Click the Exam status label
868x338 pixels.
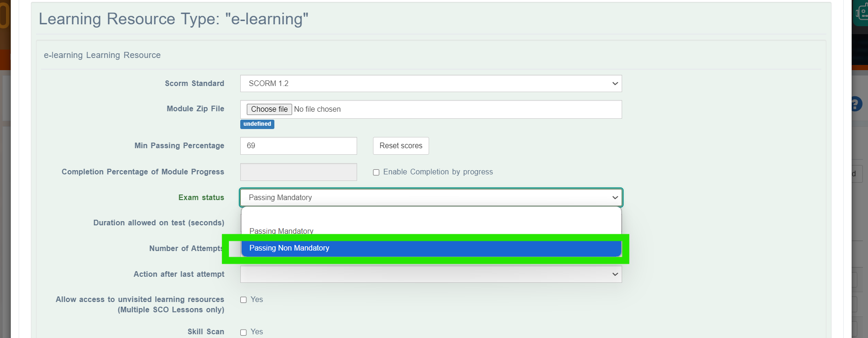pyautogui.click(x=201, y=197)
